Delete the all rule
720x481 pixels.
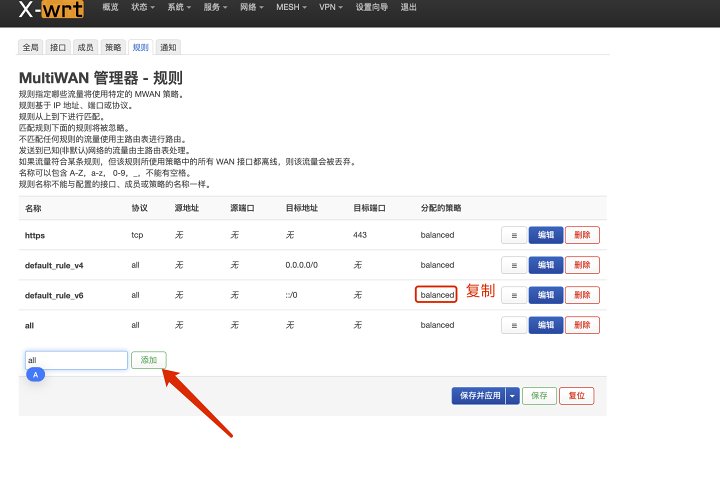pyautogui.click(x=582, y=325)
